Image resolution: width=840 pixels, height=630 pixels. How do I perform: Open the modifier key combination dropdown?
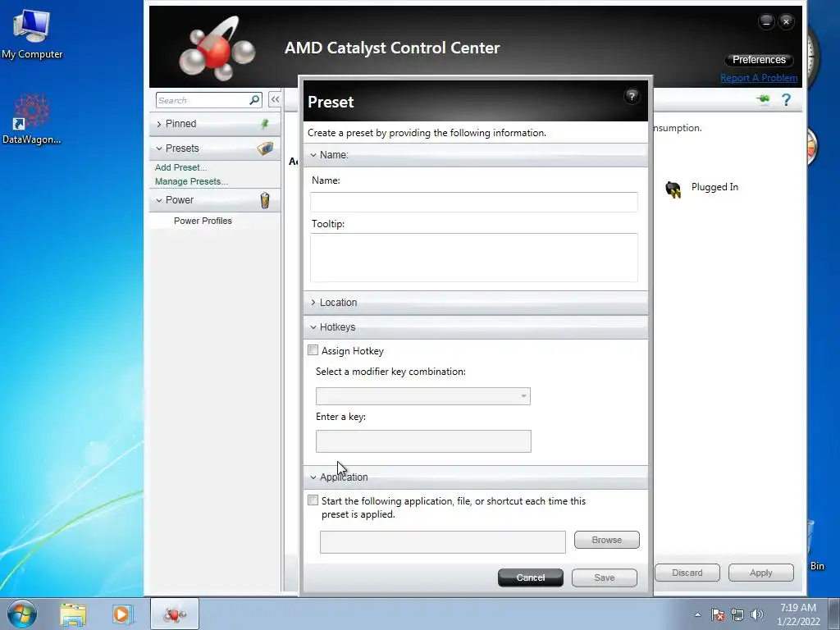tap(423, 396)
